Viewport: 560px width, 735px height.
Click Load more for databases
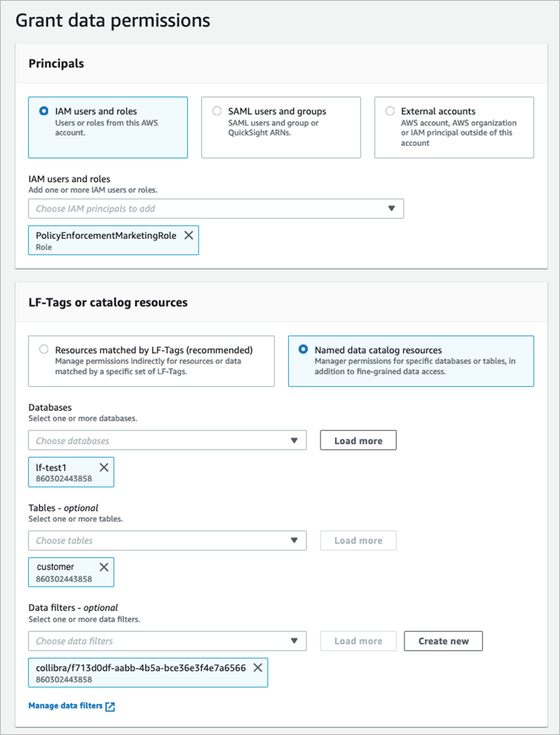[358, 440]
